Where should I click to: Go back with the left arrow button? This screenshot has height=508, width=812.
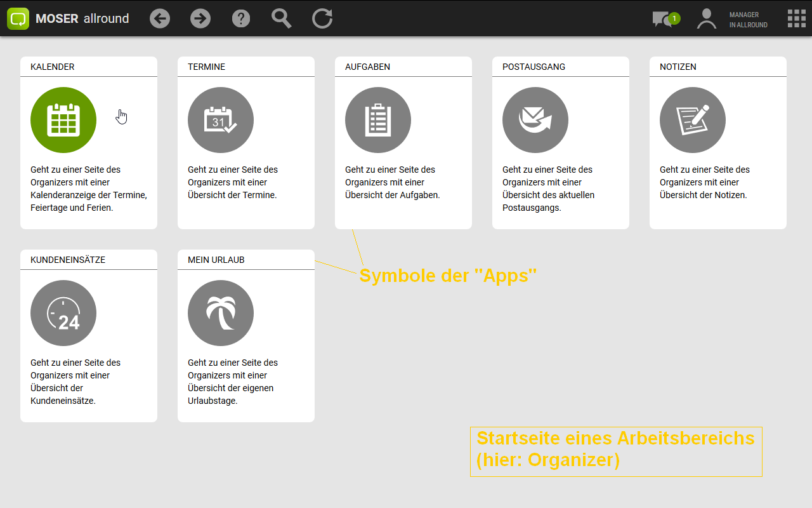[x=160, y=18]
